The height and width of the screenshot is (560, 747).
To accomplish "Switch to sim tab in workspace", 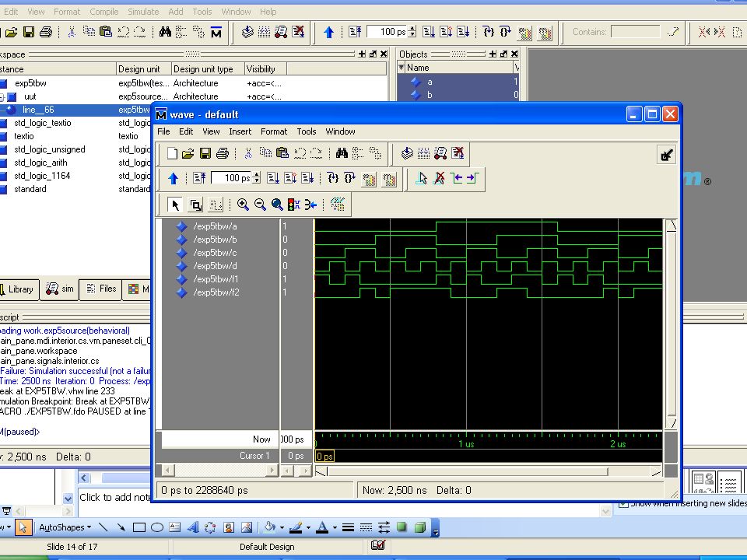I will (60, 289).
